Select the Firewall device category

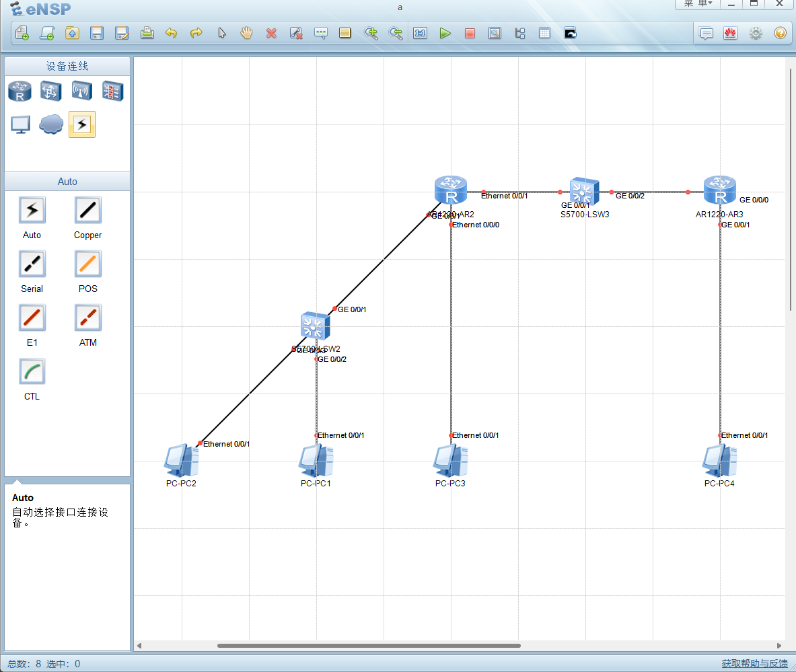(x=112, y=91)
